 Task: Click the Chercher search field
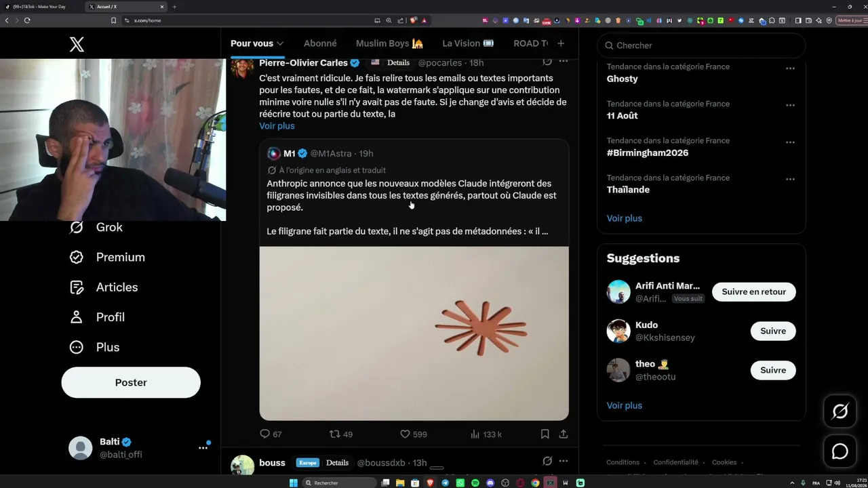coord(701,45)
